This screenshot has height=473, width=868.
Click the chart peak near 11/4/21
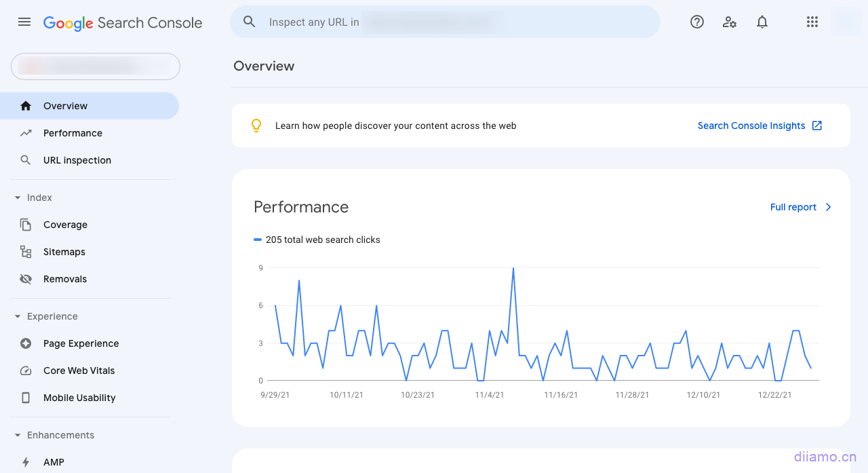pos(513,269)
